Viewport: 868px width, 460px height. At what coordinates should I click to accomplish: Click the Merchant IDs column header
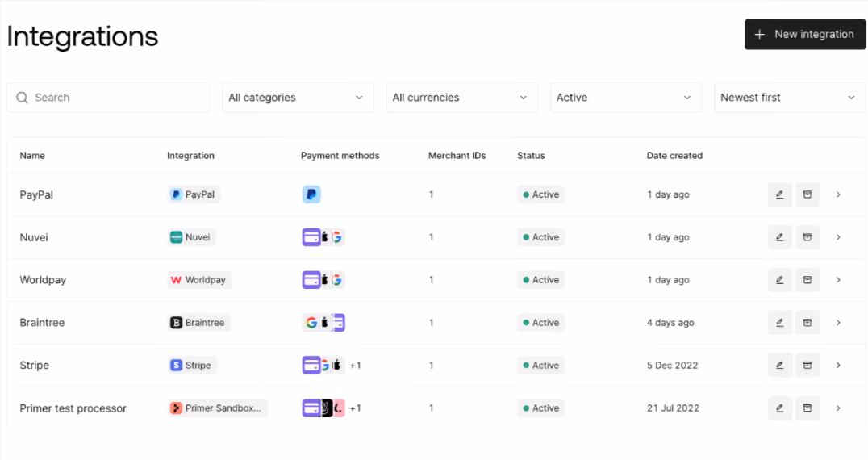coord(457,156)
